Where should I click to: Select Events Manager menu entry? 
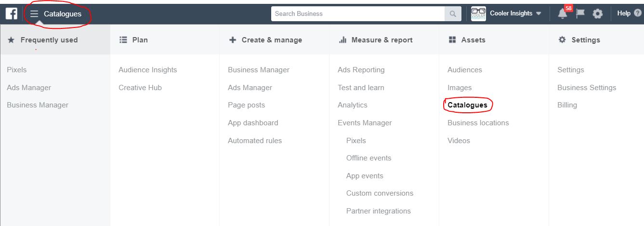(x=365, y=123)
